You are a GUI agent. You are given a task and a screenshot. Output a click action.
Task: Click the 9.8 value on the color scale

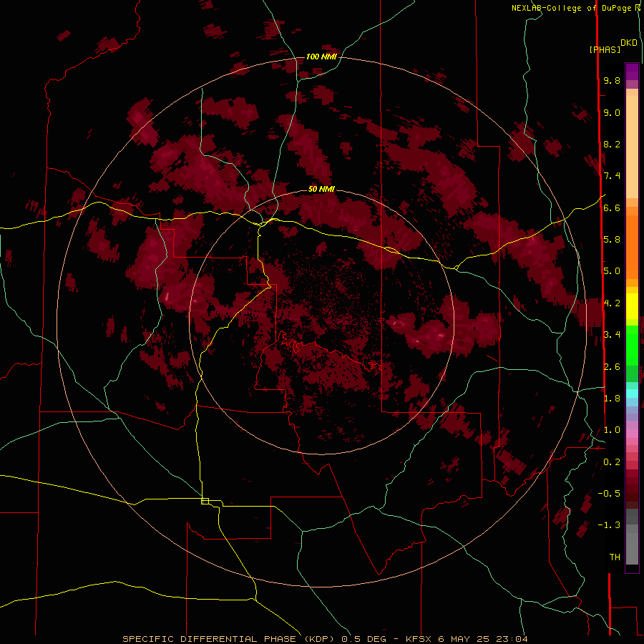pyautogui.click(x=612, y=80)
